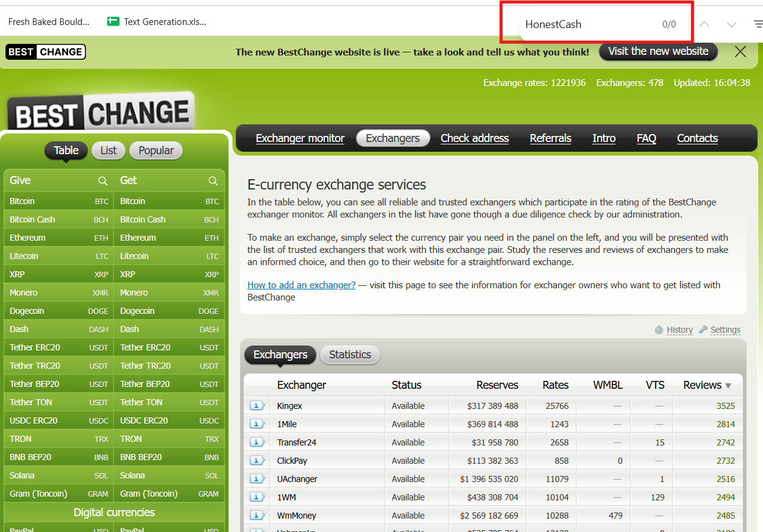Open the info icon for 1Mile exchanger
The width and height of the screenshot is (763, 532).
tap(258, 424)
